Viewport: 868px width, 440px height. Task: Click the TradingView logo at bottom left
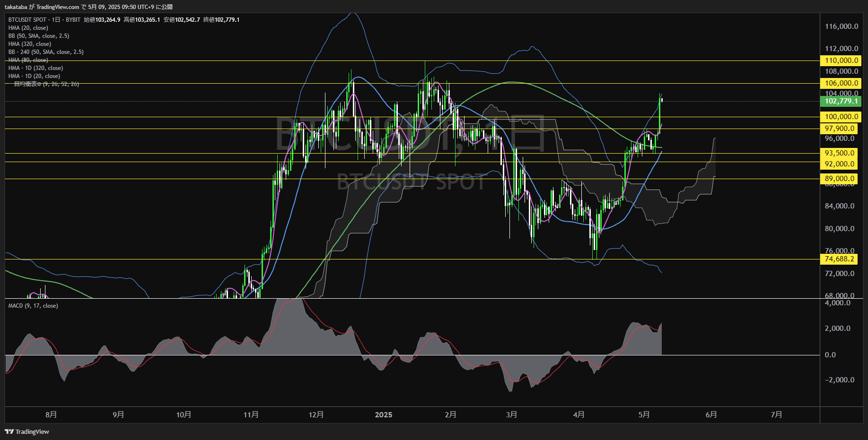pyautogui.click(x=27, y=431)
